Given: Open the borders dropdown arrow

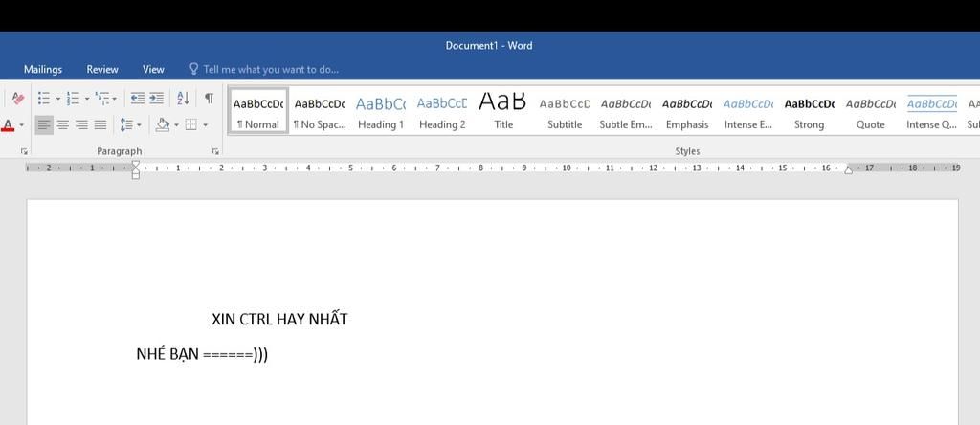Looking at the screenshot, I should coord(205,125).
